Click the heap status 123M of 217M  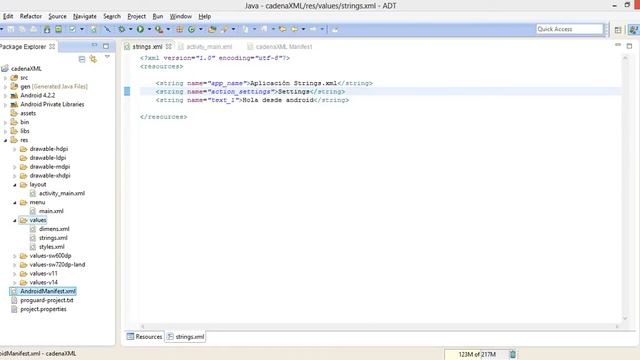pyautogui.click(x=477, y=354)
